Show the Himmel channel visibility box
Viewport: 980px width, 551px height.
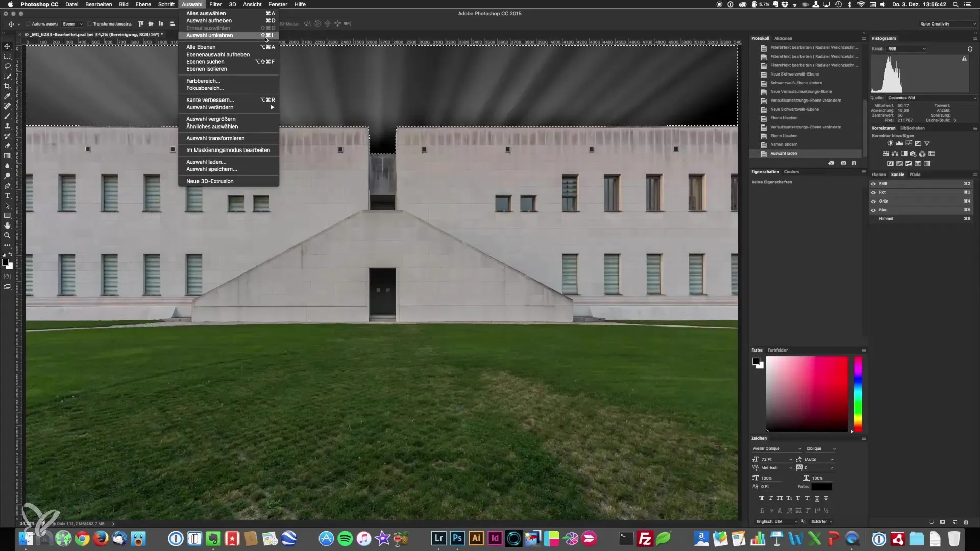click(873, 218)
